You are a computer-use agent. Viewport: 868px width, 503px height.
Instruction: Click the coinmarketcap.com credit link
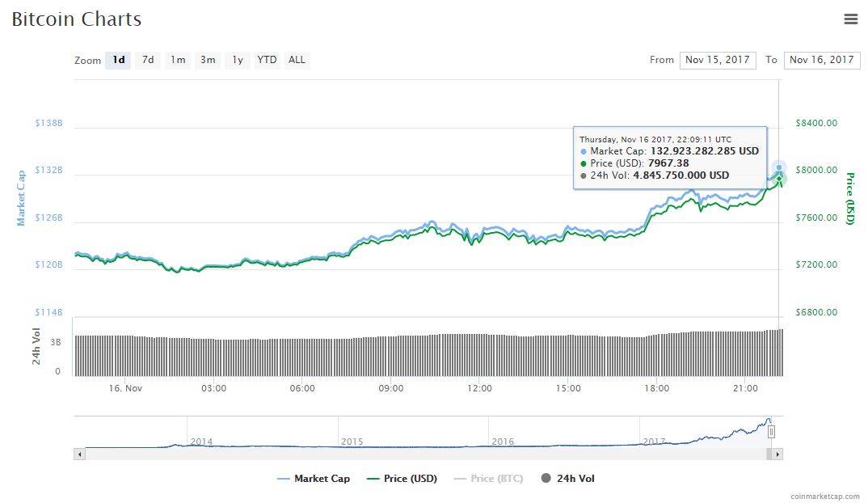click(x=825, y=497)
